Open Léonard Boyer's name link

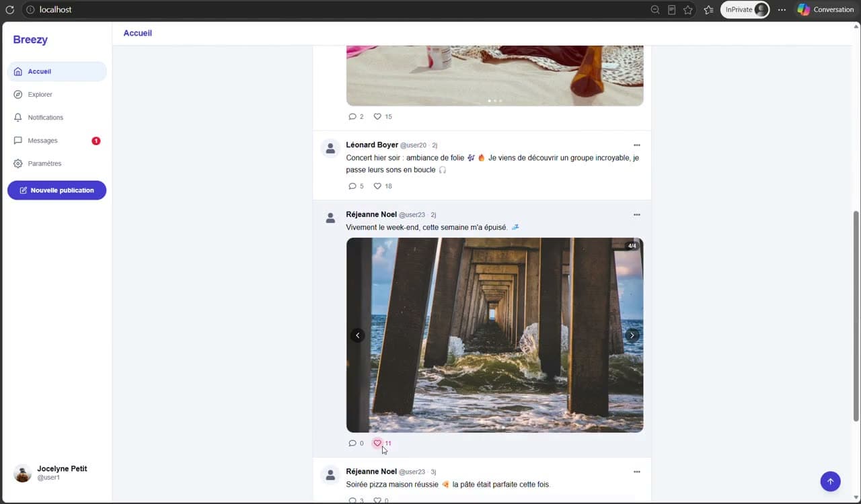(372, 144)
